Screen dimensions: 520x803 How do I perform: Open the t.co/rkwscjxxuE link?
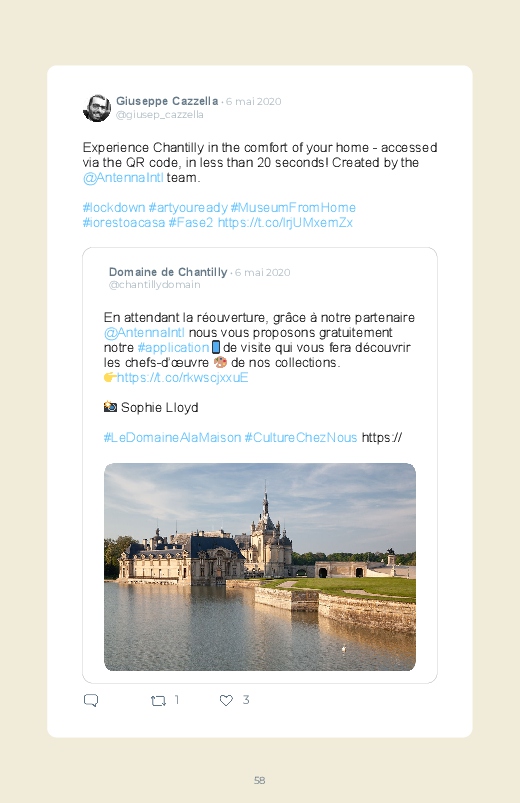(x=183, y=377)
